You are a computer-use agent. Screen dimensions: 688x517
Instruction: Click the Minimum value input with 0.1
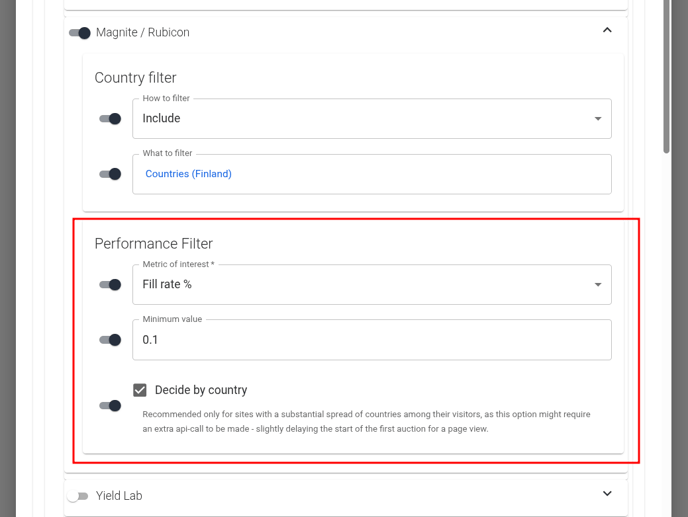pos(370,340)
